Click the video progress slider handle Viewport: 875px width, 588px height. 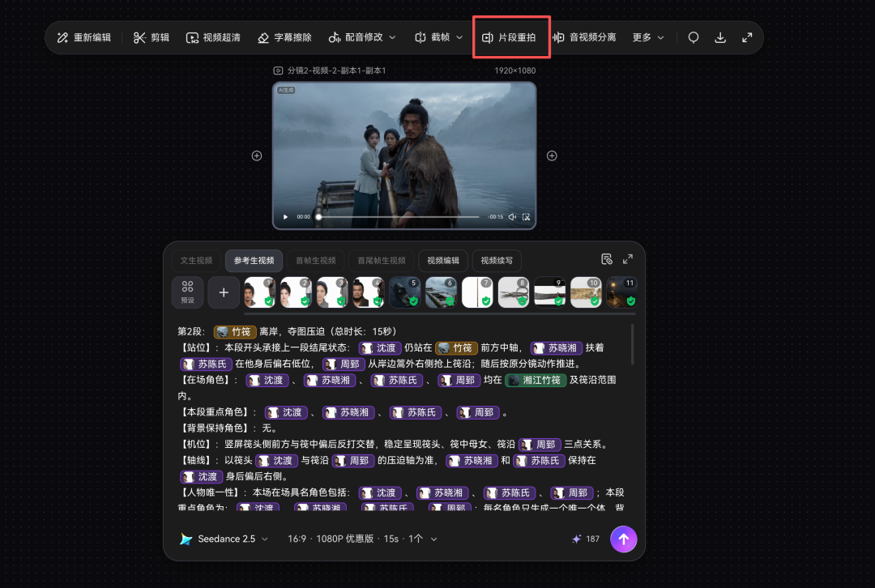click(x=318, y=217)
